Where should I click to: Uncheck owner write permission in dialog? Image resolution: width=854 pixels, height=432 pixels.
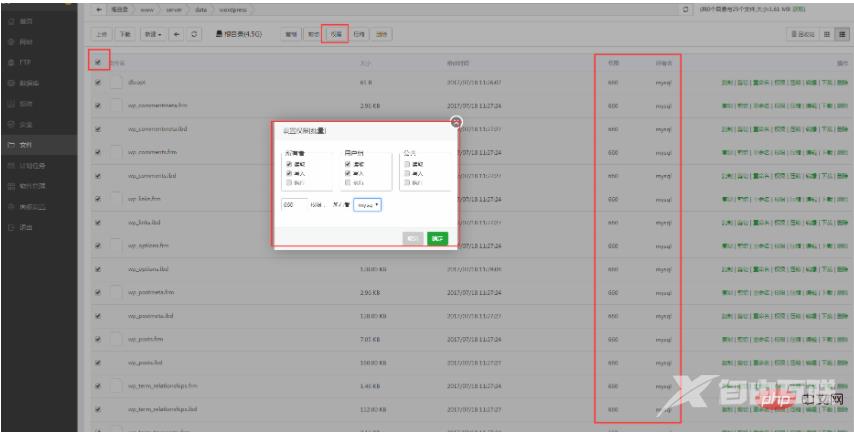(x=289, y=172)
